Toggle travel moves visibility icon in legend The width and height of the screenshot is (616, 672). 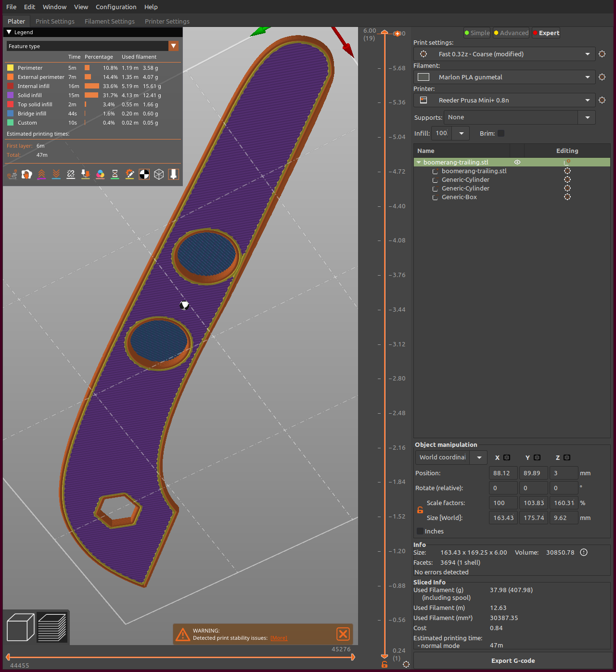tap(13, 174)
